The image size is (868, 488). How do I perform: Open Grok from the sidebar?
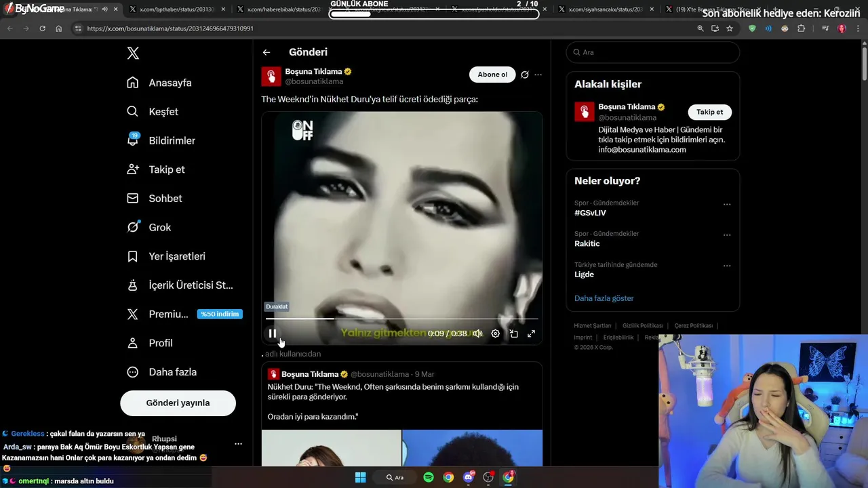pyautogui.click(x=149, y=228)
